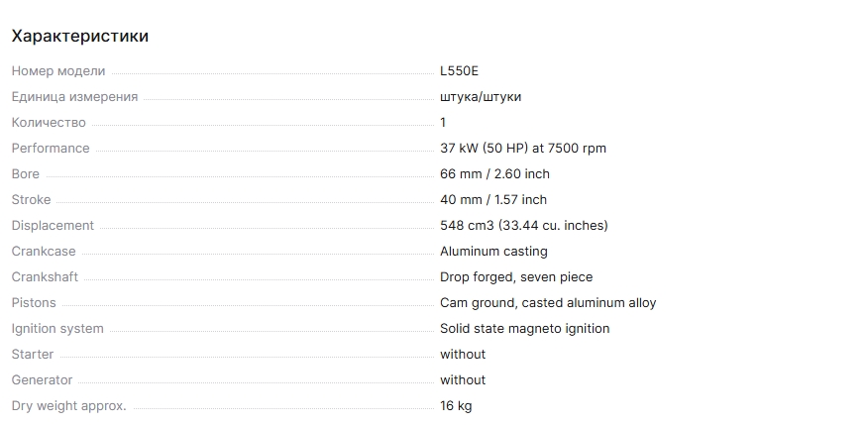Click the Starter label
868x425 pixels.
pos(33,355)
